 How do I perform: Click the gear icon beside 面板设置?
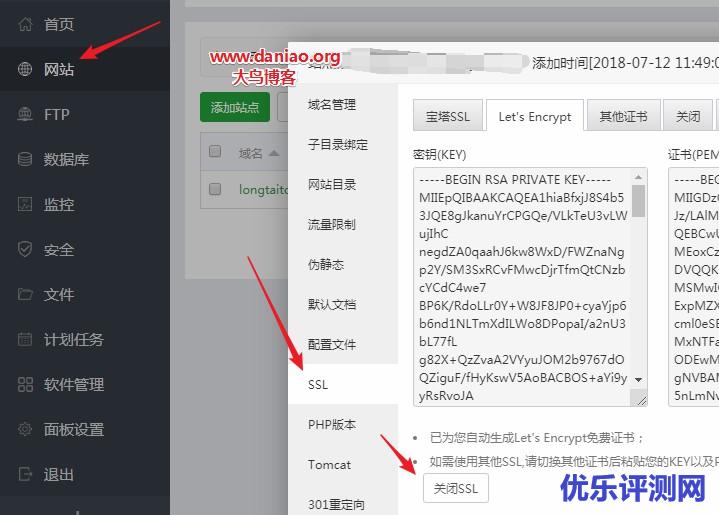pos(25,429)
